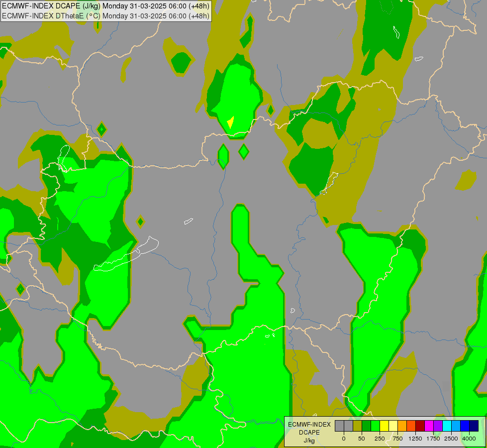
Task: Choose the orange legend swatch
Action: [x=402, y=426]
